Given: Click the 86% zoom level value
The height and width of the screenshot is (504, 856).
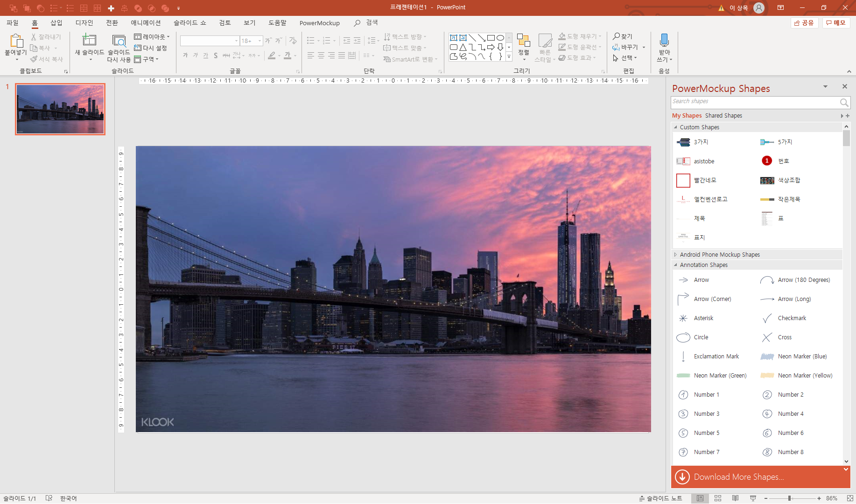Looking at the screenshot, I should (831, 498).
